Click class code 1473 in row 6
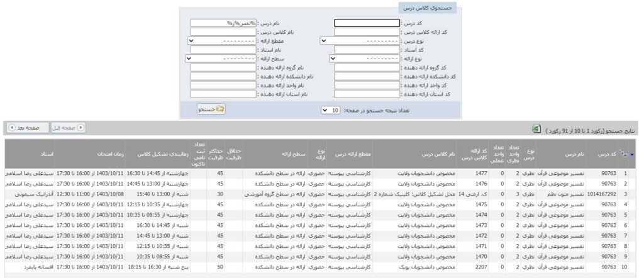644x278 pixels. 481,225
